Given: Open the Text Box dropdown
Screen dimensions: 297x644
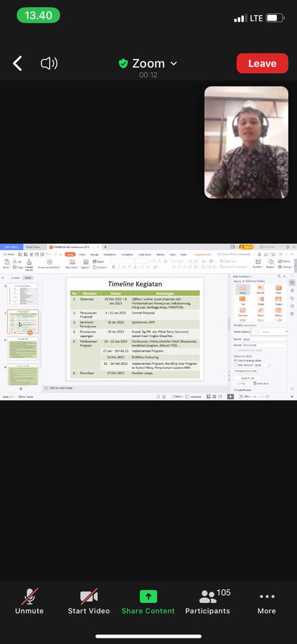Looking at the screenshot, I should click(x=258, y=267).
